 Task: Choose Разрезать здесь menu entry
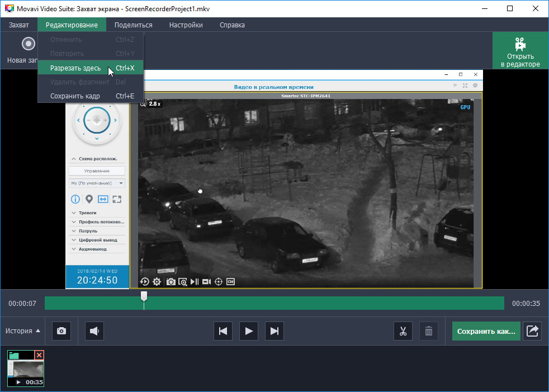91,68
